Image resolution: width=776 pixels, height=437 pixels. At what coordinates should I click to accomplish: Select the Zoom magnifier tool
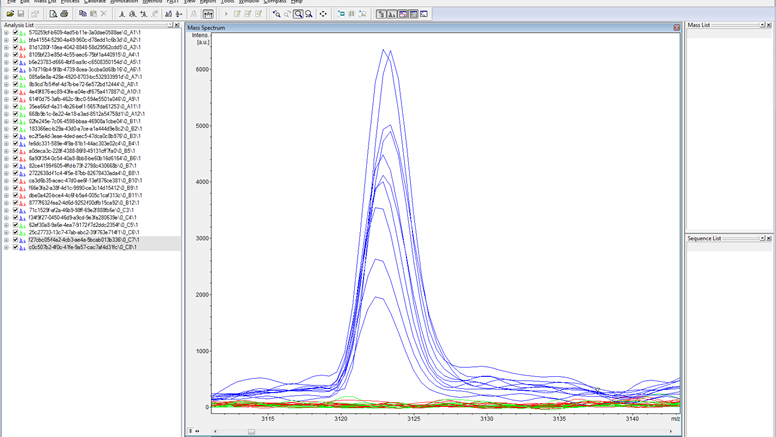click(298, 14)
